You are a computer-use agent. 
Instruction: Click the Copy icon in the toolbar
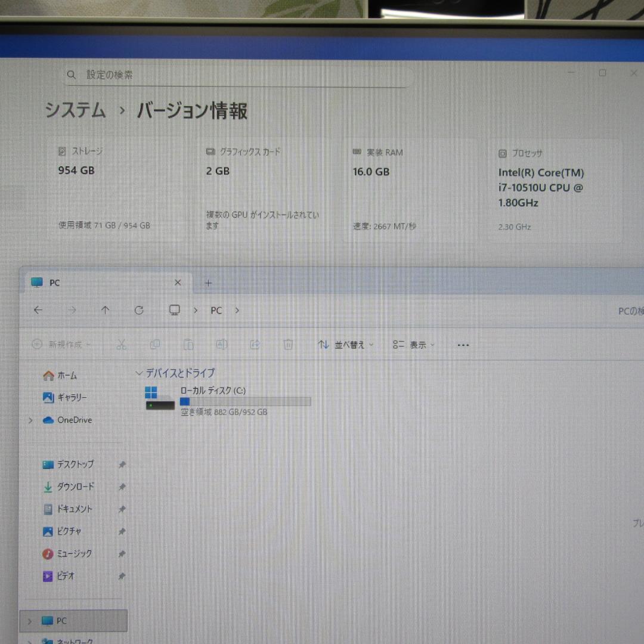155,344
